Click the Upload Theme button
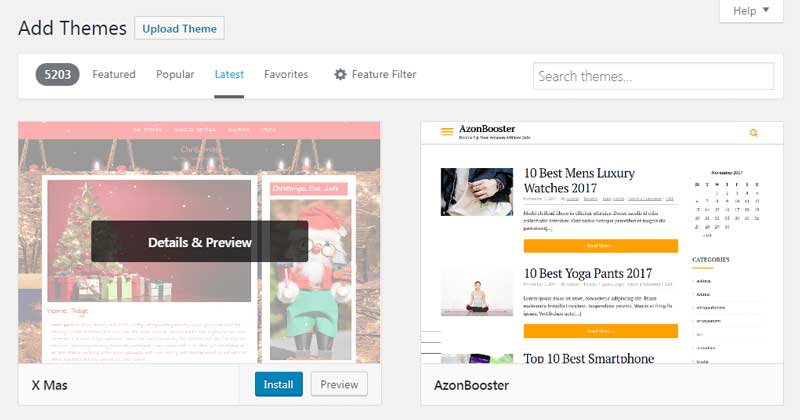 pyautogui.click(x=180, y=28)
